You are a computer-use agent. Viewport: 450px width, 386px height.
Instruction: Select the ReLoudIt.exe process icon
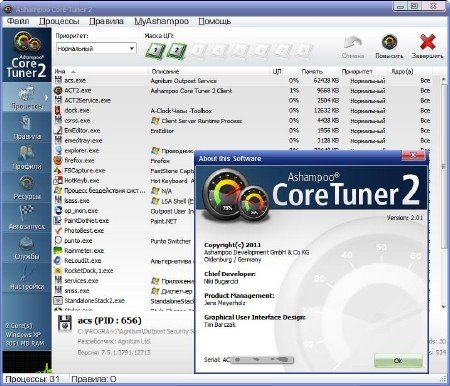coord(58,261)
